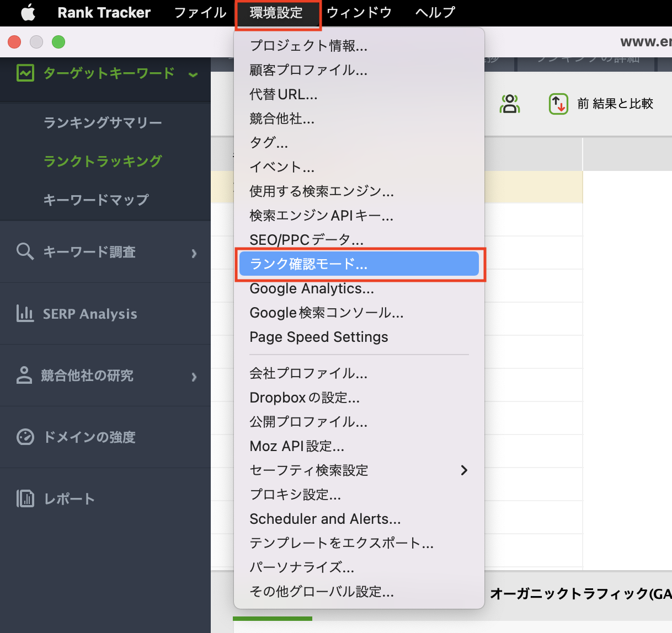Select SEO/PPC データ... menu item
Image resolution: width=672 pixels, height=633 pixels.
[359, 240]
